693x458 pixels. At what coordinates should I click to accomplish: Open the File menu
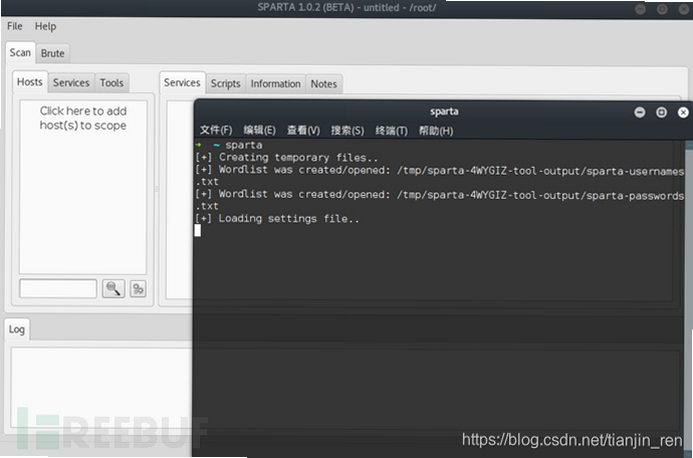coord(15,26)
